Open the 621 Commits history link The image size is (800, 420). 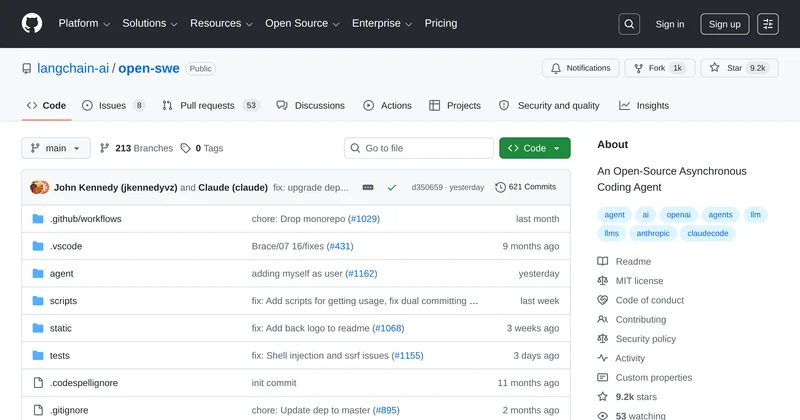tap(526, 187)
